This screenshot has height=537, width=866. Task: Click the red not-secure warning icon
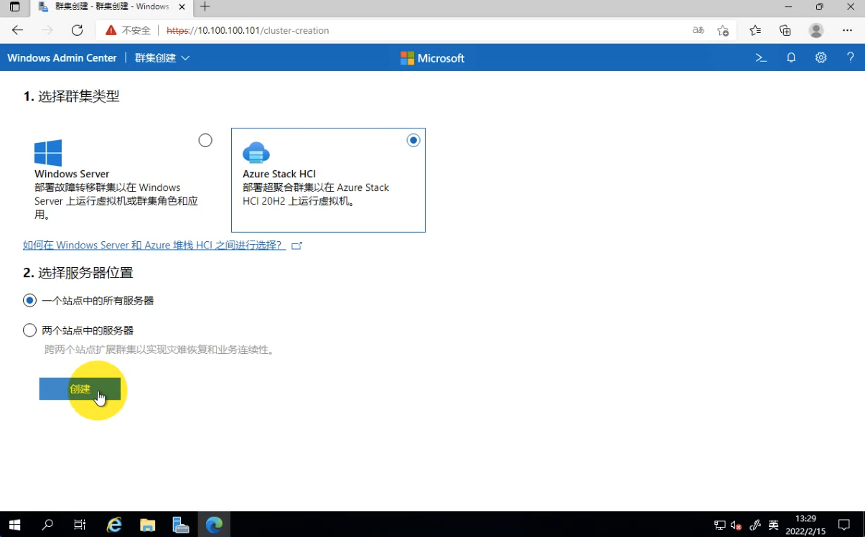(x=111, y=30)
